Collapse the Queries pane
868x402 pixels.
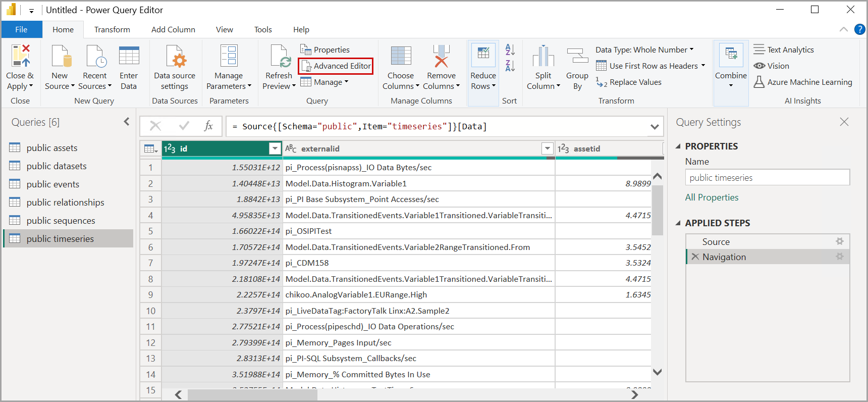click(x=126, y=122)
